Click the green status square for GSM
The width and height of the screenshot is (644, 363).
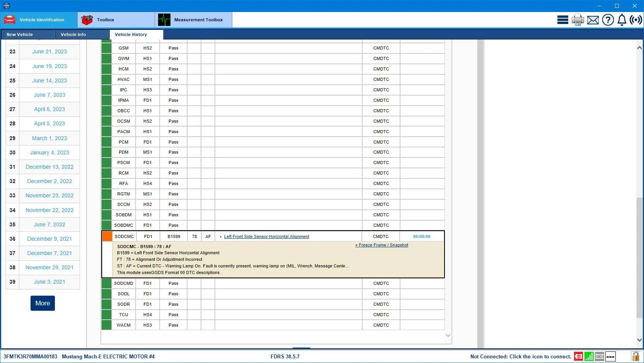point(106,48)
